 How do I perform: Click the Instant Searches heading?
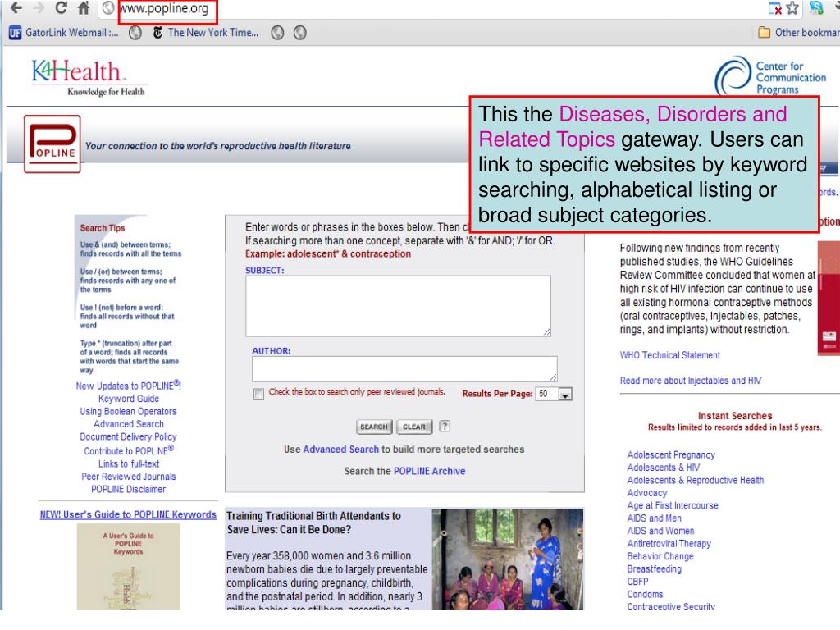(734, 416)
